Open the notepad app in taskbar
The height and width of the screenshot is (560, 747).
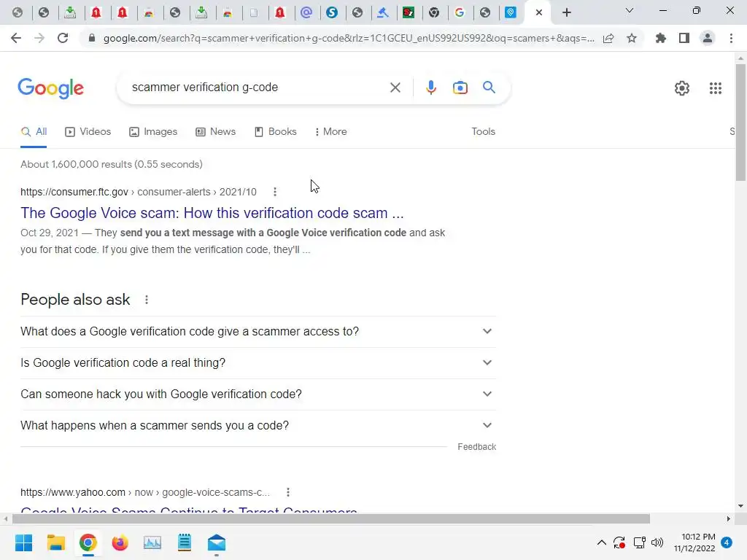[185, 542]
